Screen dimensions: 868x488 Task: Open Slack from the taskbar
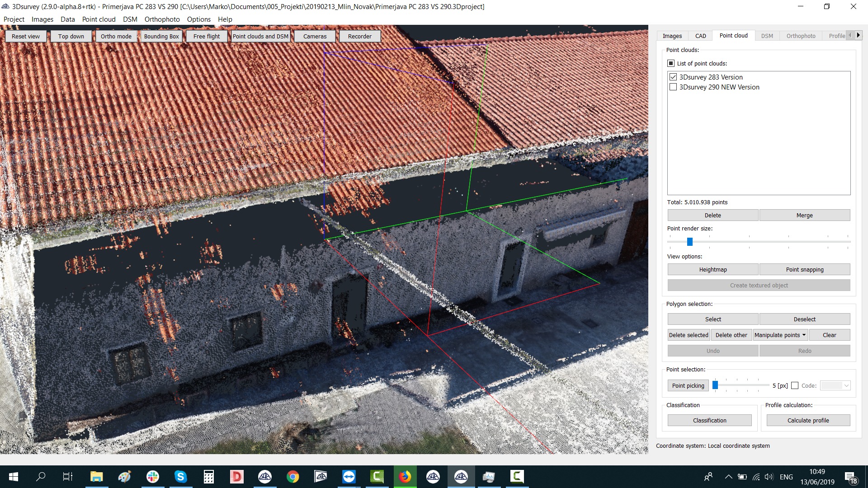(153, 477)
